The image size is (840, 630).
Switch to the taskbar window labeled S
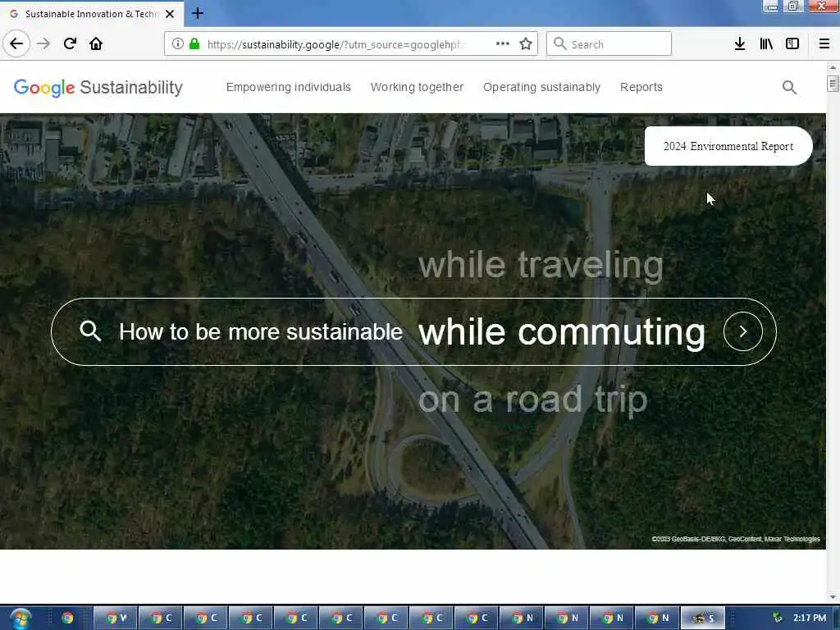tap(702, 619)
